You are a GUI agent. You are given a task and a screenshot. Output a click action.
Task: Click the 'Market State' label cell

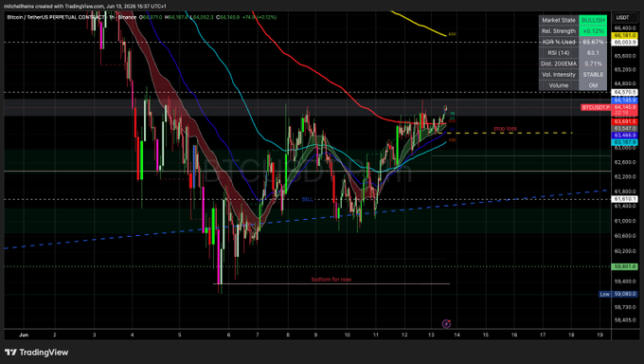[559, 20]
